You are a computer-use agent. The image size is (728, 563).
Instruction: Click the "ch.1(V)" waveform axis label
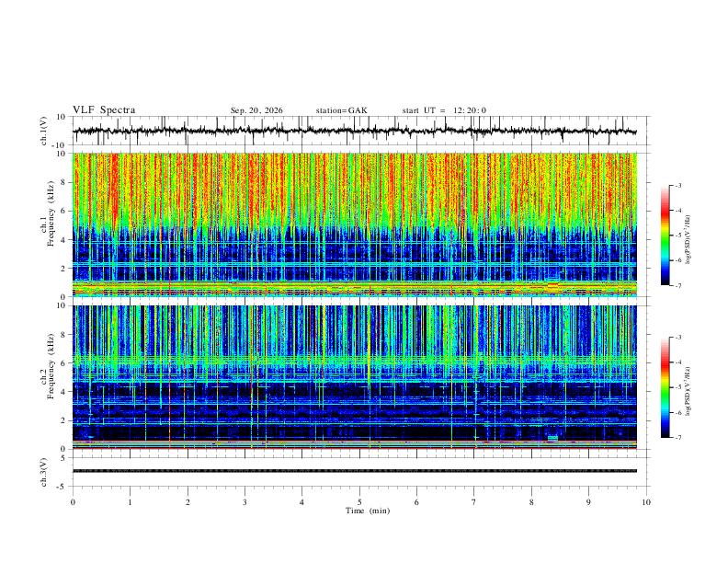(x=44, y=131)
